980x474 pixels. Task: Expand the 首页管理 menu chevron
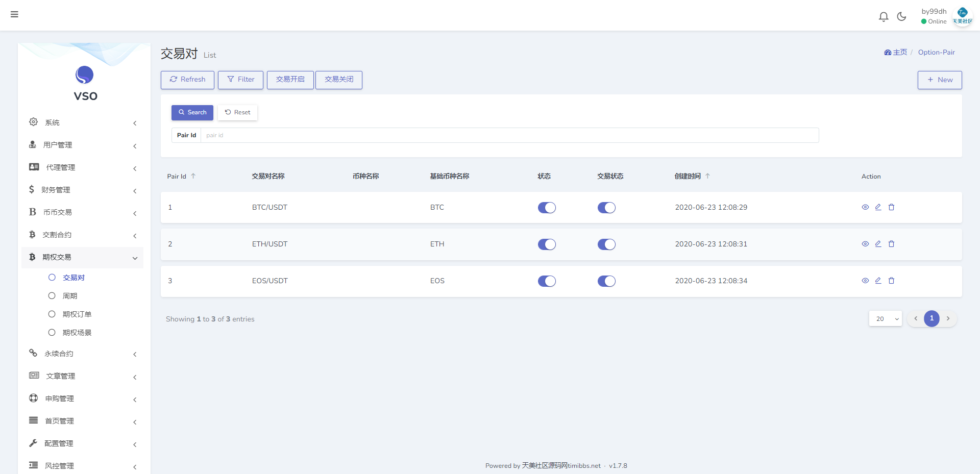[135, 422]
